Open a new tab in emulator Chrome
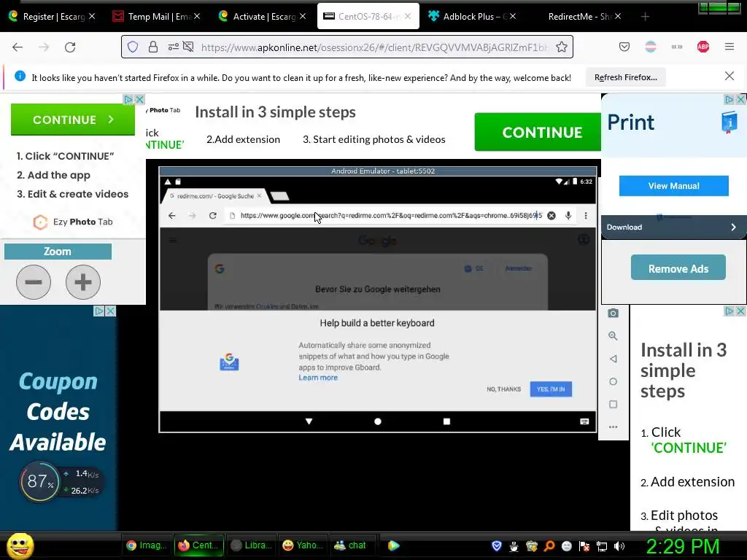The height and width of the screenshot is (560, 747). pyautogui.click(x=279, y=195)
